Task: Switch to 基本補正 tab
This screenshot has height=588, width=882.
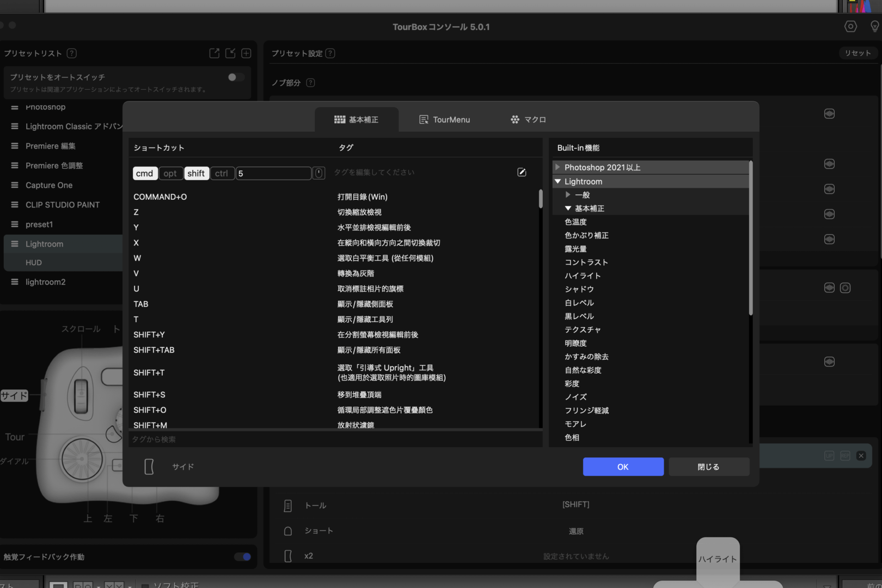Action: (357, 119)
